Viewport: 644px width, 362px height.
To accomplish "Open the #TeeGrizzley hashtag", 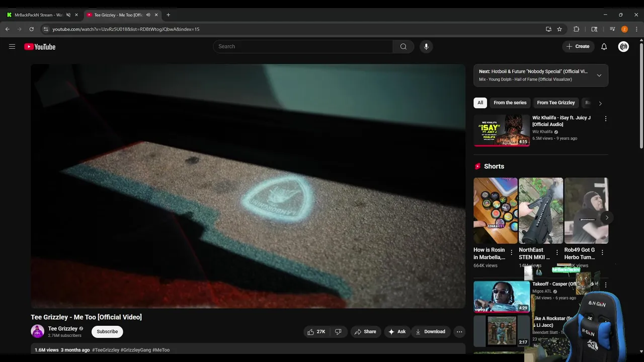I will 106,350.
